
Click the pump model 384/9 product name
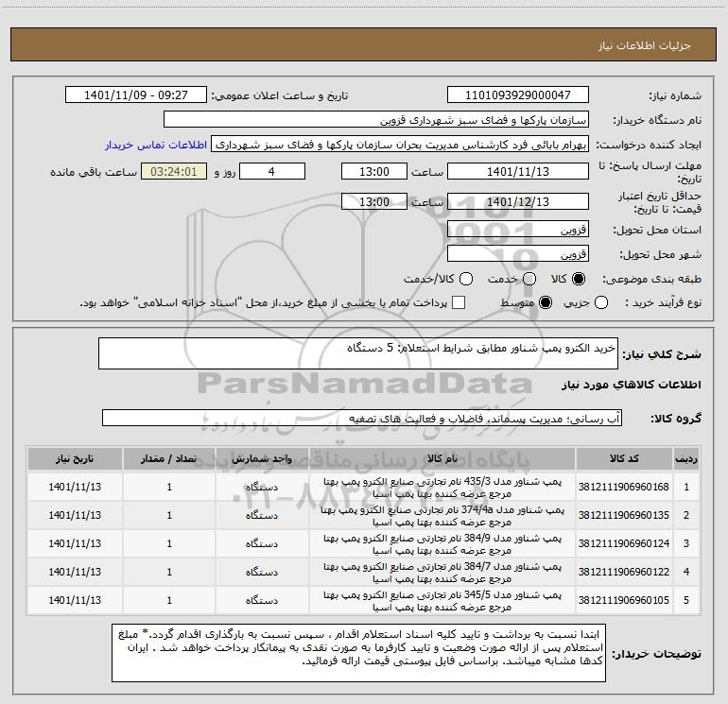tap(442, 544)
